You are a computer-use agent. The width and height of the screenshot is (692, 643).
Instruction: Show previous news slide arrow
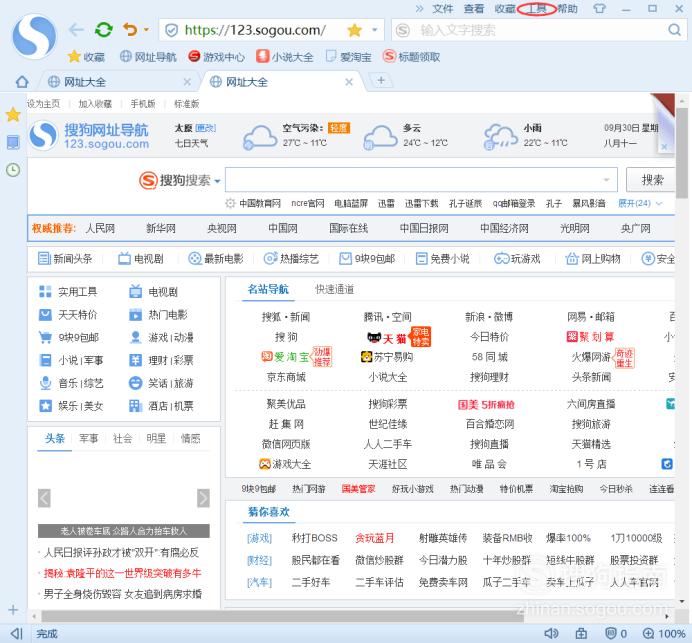44,498
